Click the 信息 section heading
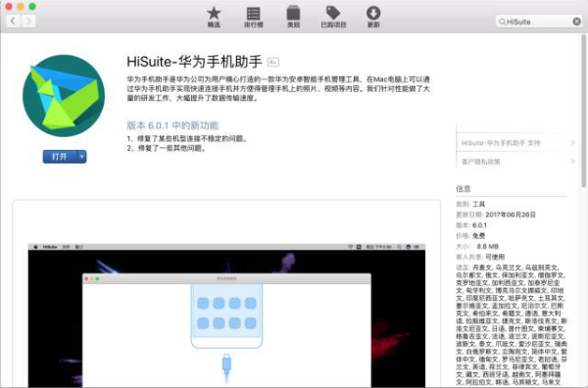Screen dimensions: 588x388 point(464,188)
